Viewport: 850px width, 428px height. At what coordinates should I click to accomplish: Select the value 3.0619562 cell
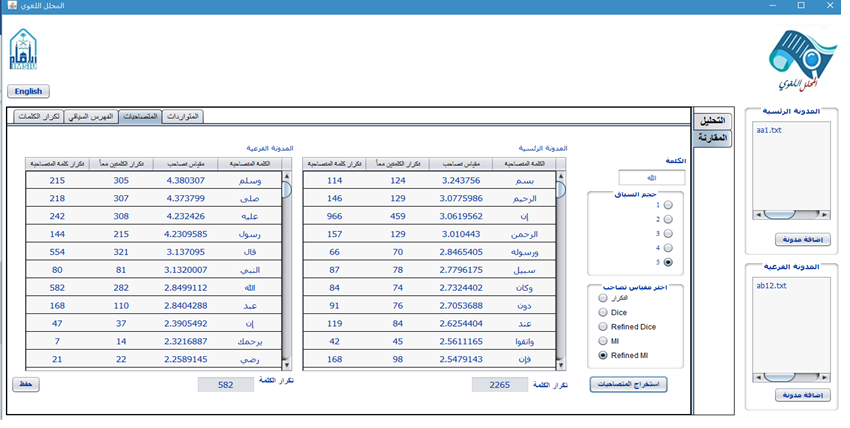[461, 216]
